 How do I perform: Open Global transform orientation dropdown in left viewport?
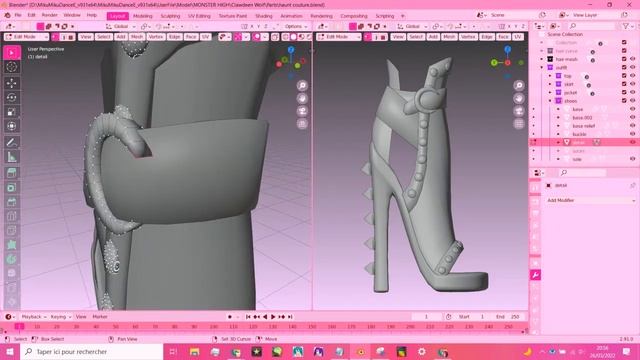(121, 26)
